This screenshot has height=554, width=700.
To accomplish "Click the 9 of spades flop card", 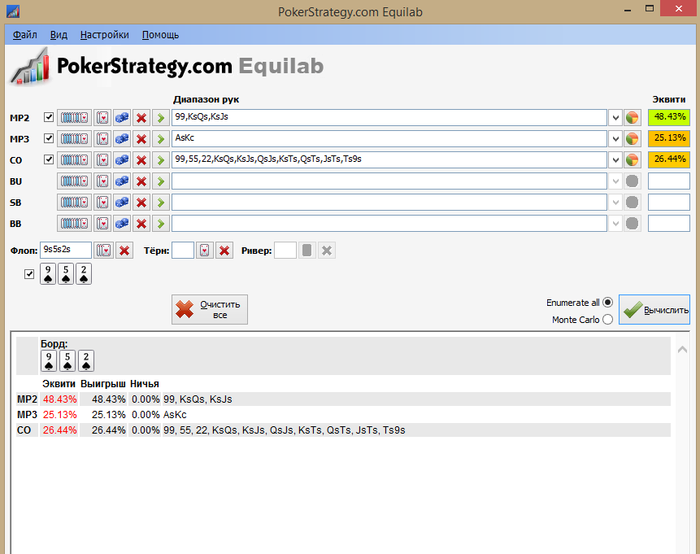I will point(48,274).
